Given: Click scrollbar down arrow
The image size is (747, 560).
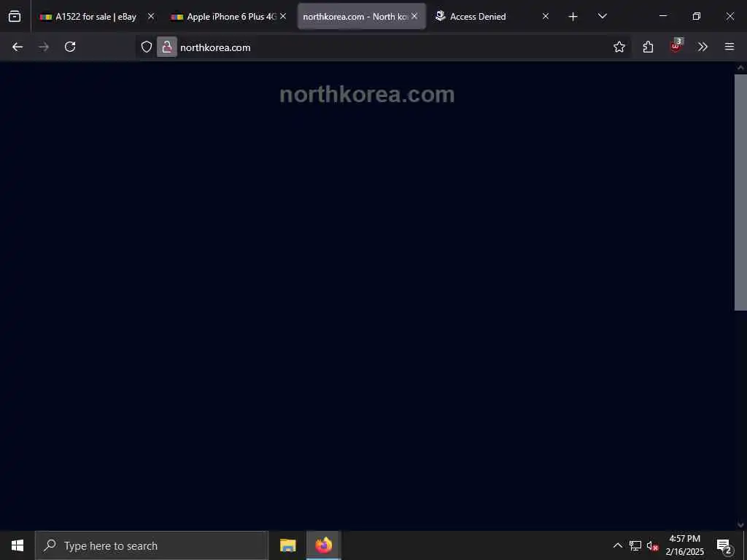Looking at the screenshot, I should (x=740, y=525).
